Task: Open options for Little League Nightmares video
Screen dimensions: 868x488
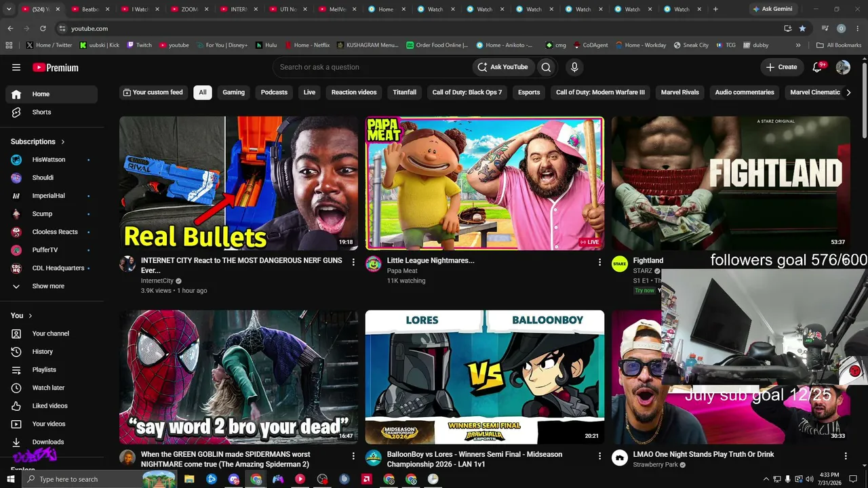Action: 599,262
